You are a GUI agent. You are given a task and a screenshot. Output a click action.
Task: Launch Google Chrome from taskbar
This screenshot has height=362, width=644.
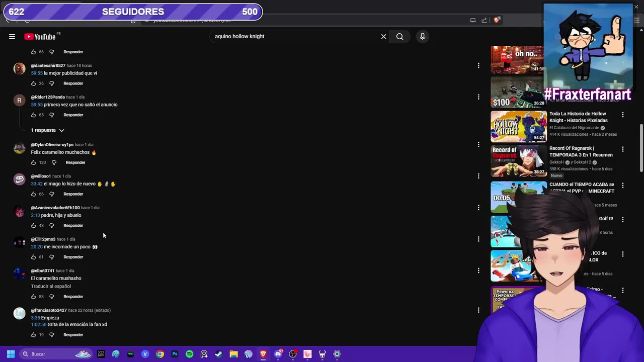point(160,354)
